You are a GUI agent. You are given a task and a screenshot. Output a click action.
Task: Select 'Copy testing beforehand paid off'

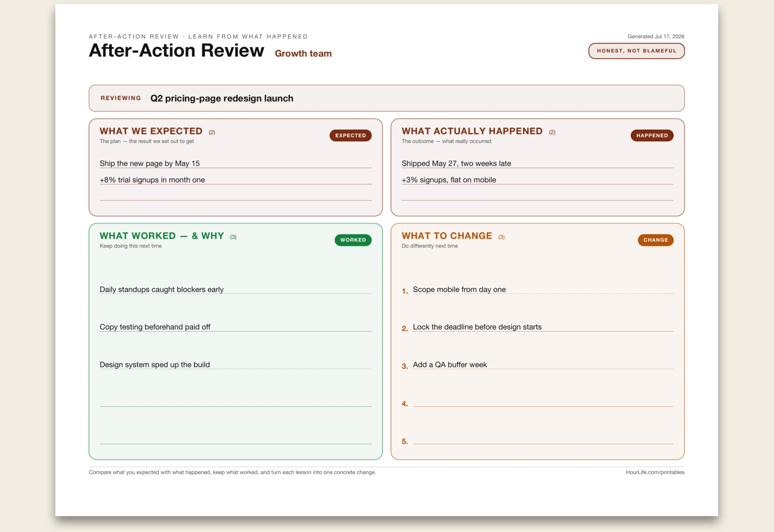(155, 327)
